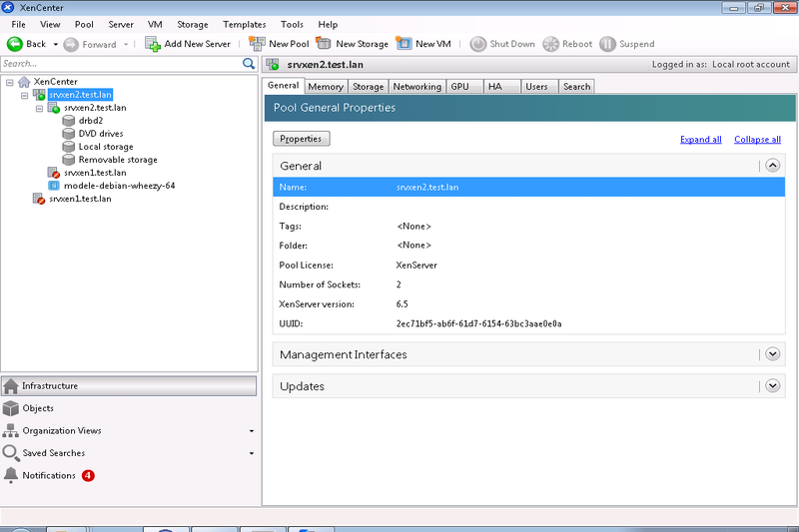Open the Storage menu
The image size is (799, 532).
pyautogui.click(x=192, y=24)
